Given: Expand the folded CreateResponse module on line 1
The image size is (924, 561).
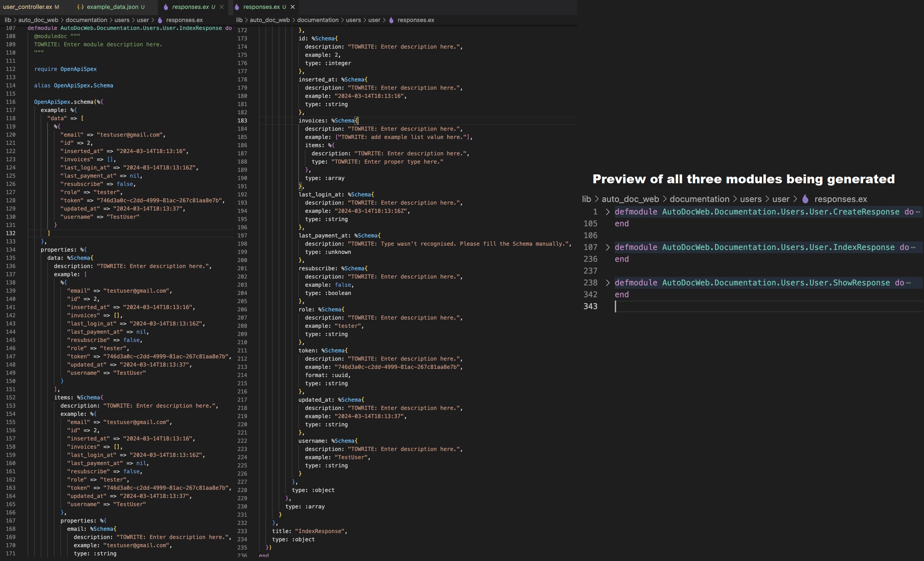Looking at the screenshot, I should [608, 212].
